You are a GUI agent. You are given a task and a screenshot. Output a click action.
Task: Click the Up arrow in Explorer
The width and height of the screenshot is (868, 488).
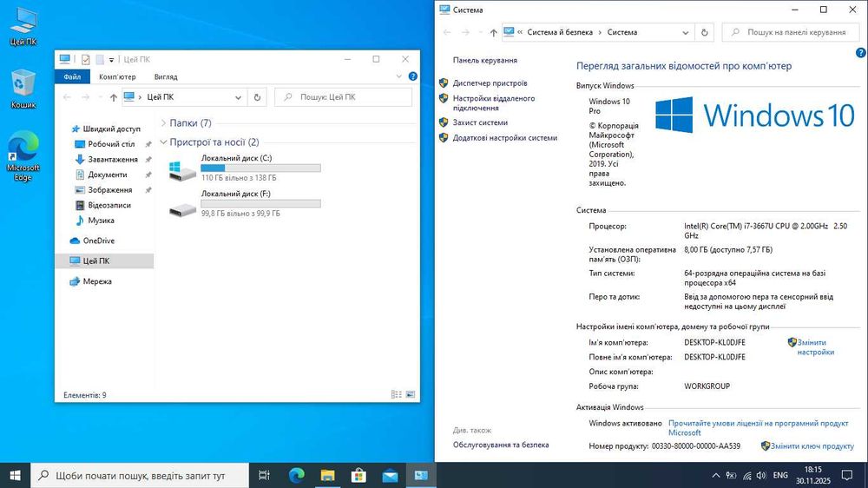113,97
